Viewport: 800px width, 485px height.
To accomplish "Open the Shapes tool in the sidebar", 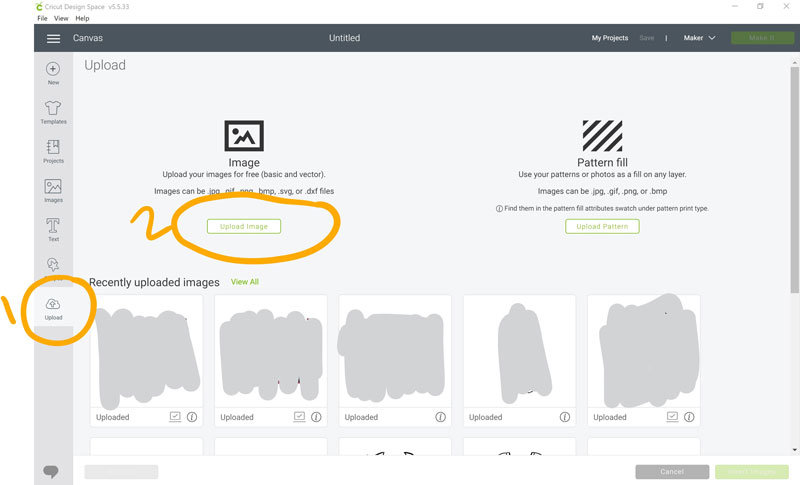I will pyautogui.click(x=53, y=264).
